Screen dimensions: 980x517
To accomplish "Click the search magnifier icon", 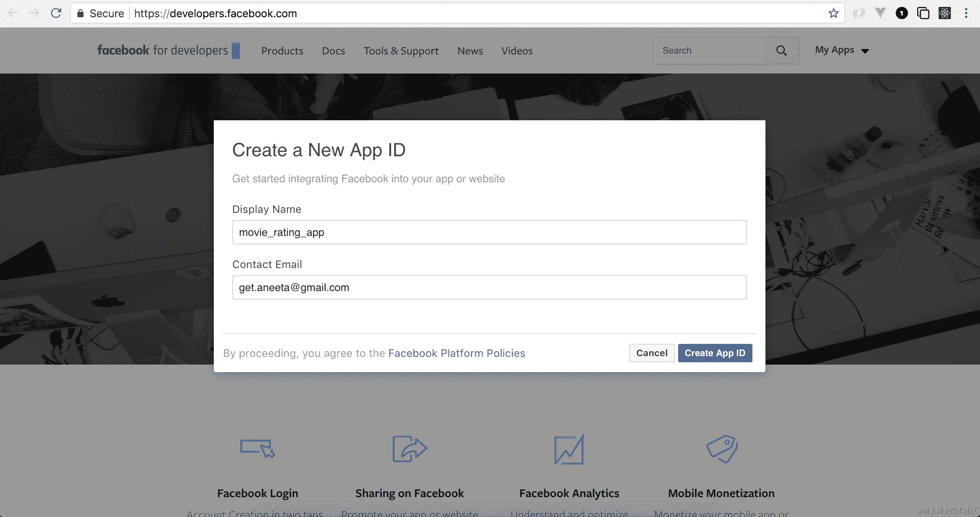I will 781,51.
